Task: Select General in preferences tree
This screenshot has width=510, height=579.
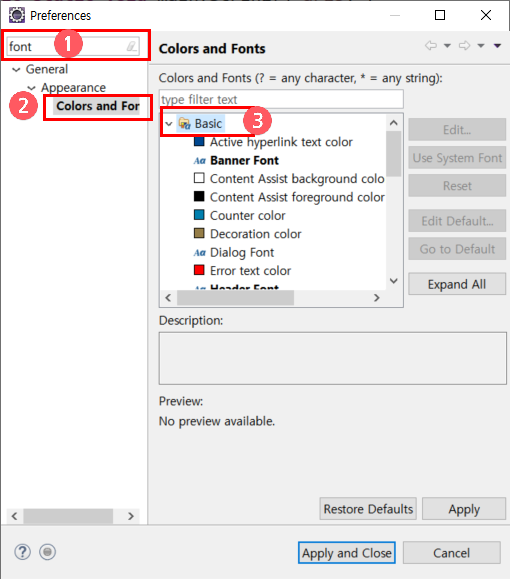Action: pyautogui.click(x=47, y=69)
